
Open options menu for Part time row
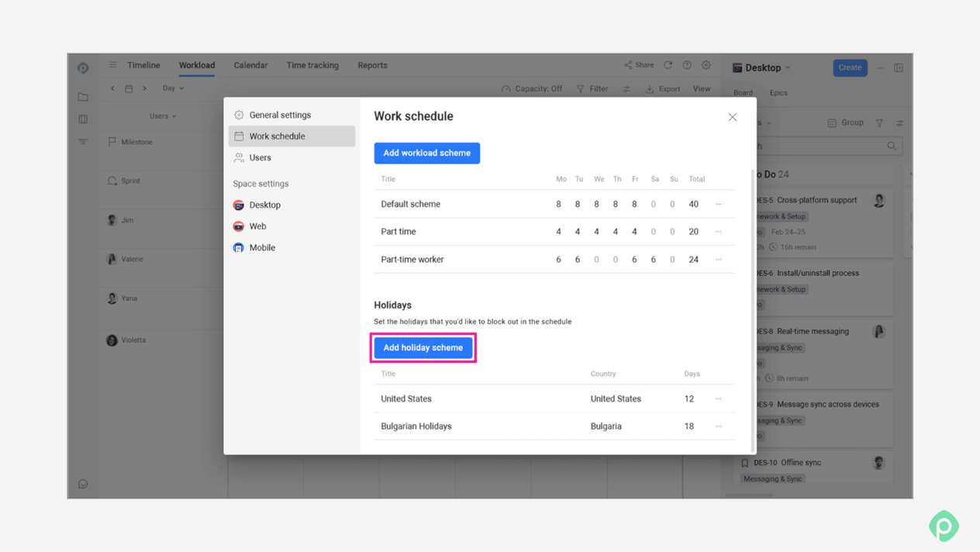click(719, 231)
